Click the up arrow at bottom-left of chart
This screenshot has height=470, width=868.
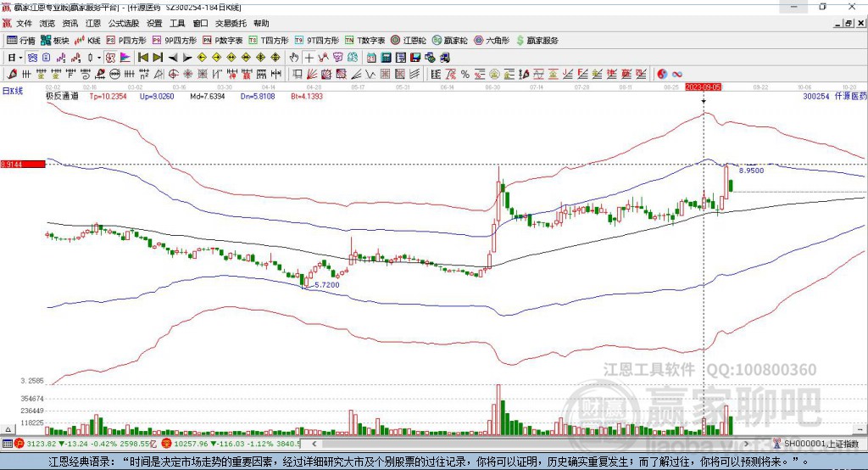click(8, 429)
